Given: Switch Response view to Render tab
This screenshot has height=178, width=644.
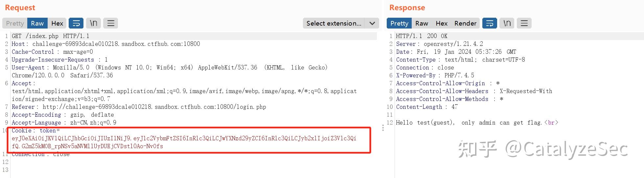Looking at the screenshot, I should [x=465, y=23].
